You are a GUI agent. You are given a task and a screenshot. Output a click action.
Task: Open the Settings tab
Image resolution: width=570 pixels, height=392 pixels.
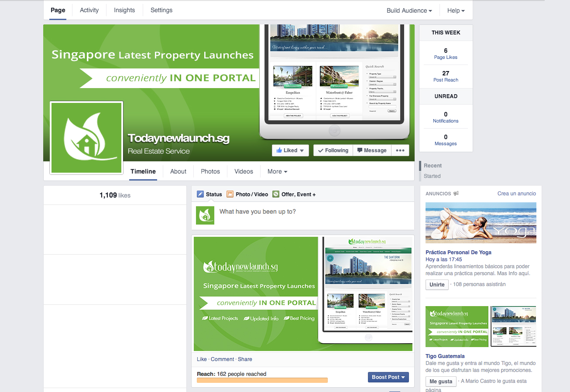pos(161,10)
